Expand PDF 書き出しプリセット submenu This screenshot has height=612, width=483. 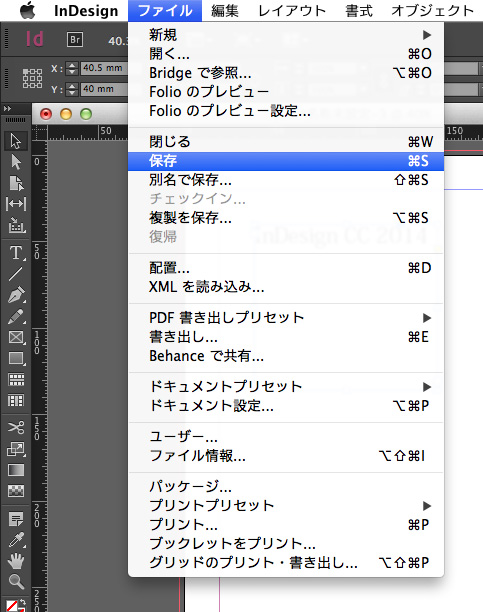tap(289, 318)
